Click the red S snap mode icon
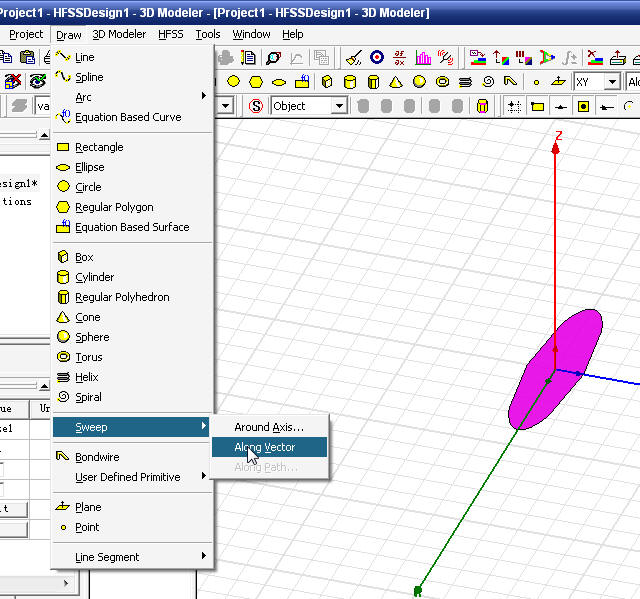640x599 pixels. pyautogui.click(x=256, y=106)
